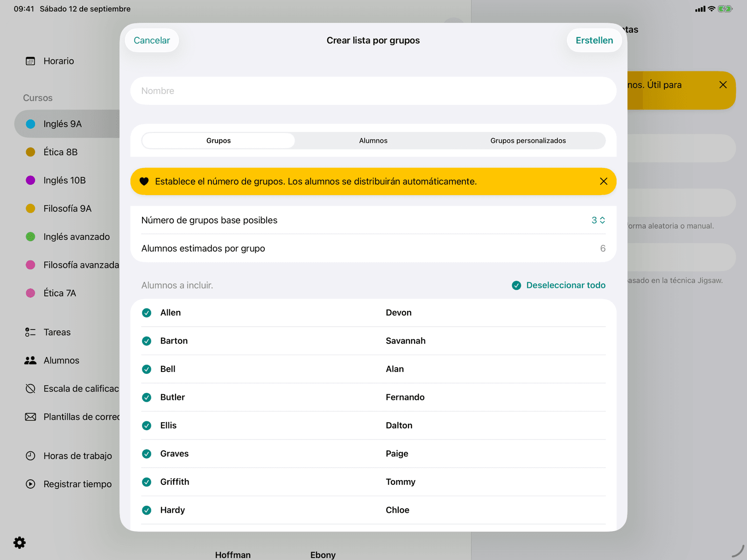747x560 pixels.
Task: Switch to Grupos personalizados segment
Action: (x=528, y=140)
